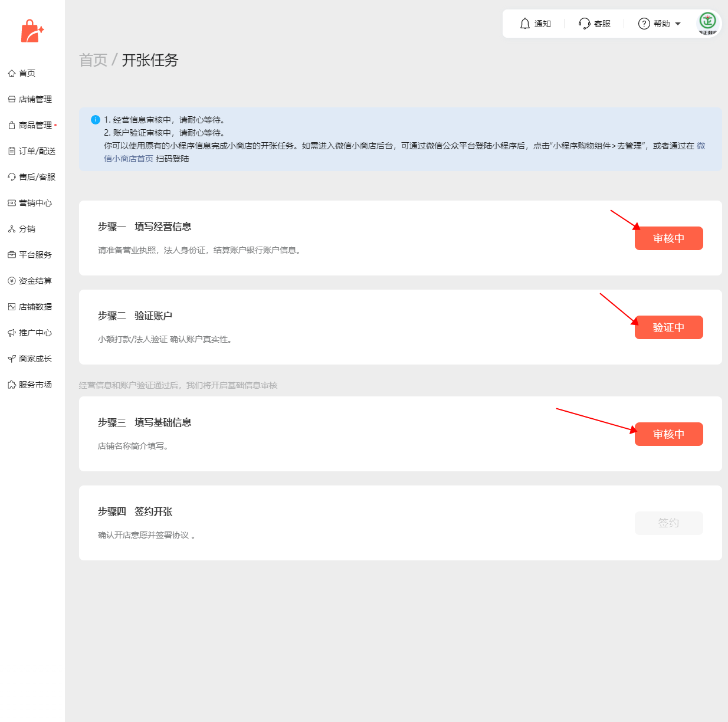Click the text 店铺名称简介填写
The height and width of the screenshot is (722, 728).
click(x=133, y=446)
